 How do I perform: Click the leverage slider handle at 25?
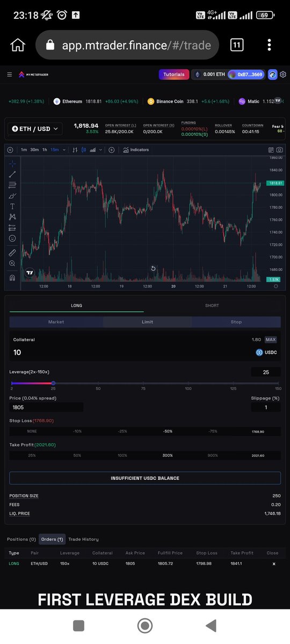coord(53,383)
